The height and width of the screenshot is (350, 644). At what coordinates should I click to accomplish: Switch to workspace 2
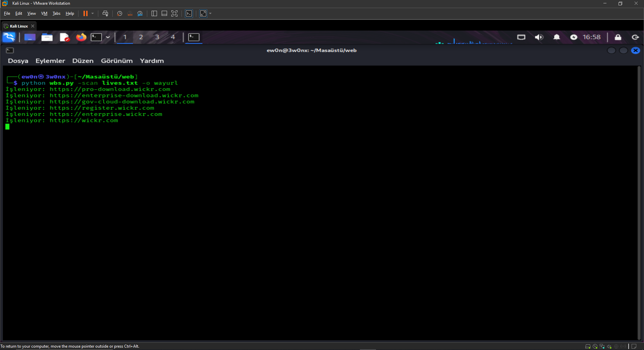coord(141,37)
